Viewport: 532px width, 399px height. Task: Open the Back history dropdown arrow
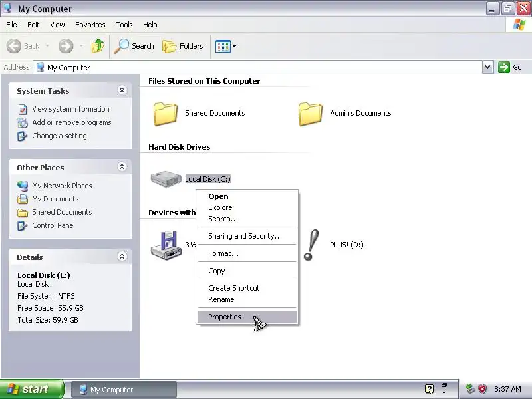tap(47, 46)
